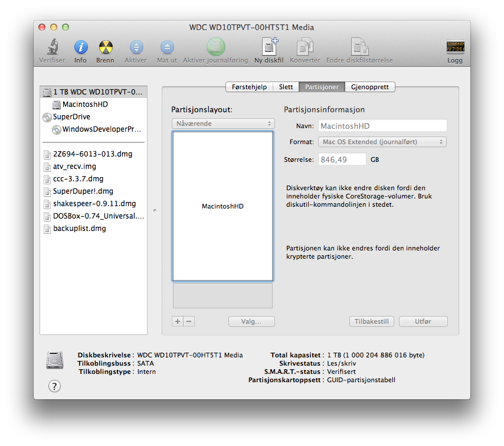Click the Navn field with MacintoshHD
This screenshot has width=504, height=446.
click(382, 126)
